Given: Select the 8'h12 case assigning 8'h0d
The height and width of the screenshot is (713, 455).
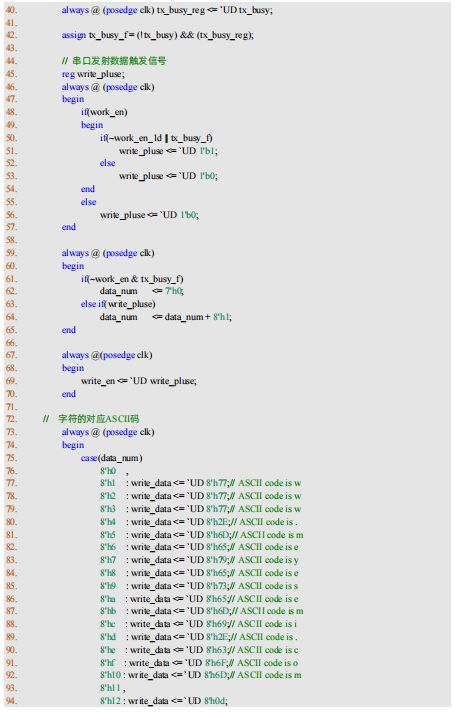Looking at the screenshot, I should 164,701.
